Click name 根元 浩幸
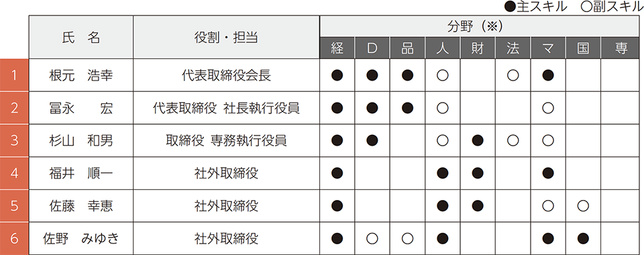The height and width of the screenshot is (255, 644). [x=81, y=76]
